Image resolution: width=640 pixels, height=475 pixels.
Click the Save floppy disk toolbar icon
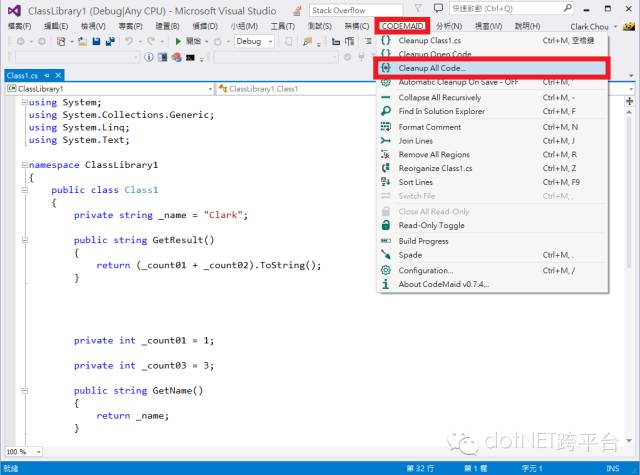96,41
